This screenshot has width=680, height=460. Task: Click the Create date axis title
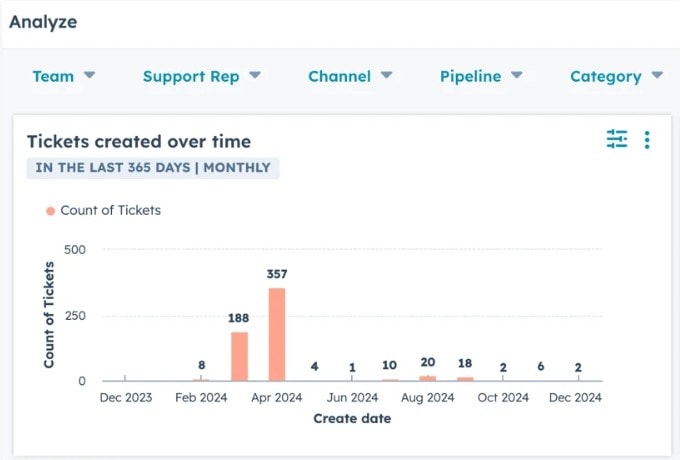(352, 419)
